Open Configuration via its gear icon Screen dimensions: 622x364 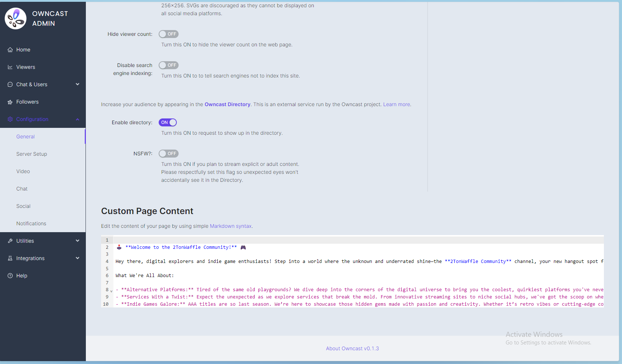(10, 119)
